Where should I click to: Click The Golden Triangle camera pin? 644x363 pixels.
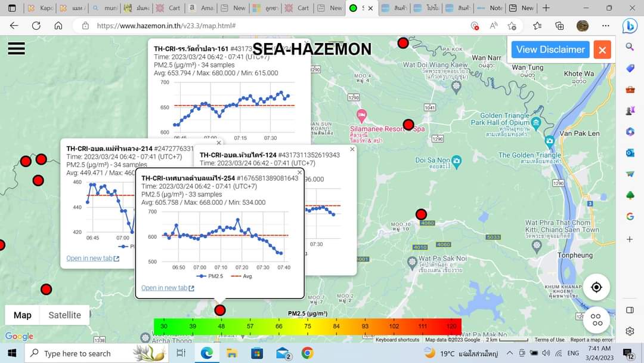point(550,141)
